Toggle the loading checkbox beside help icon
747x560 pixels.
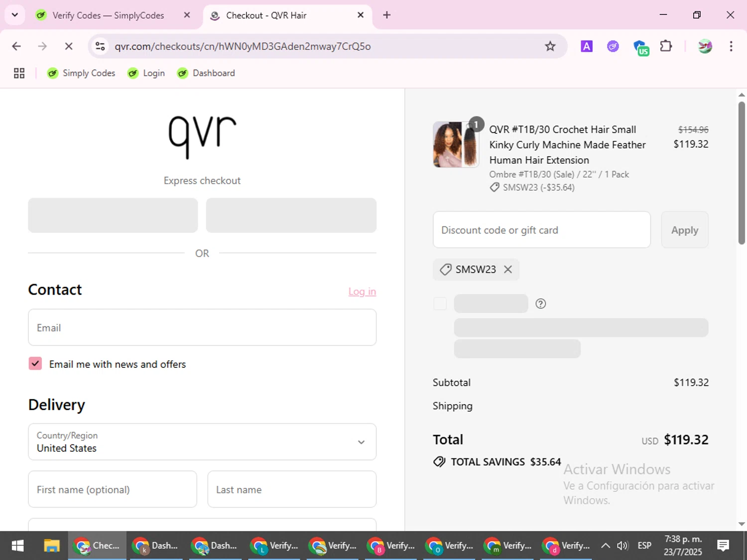coord(440,304)
